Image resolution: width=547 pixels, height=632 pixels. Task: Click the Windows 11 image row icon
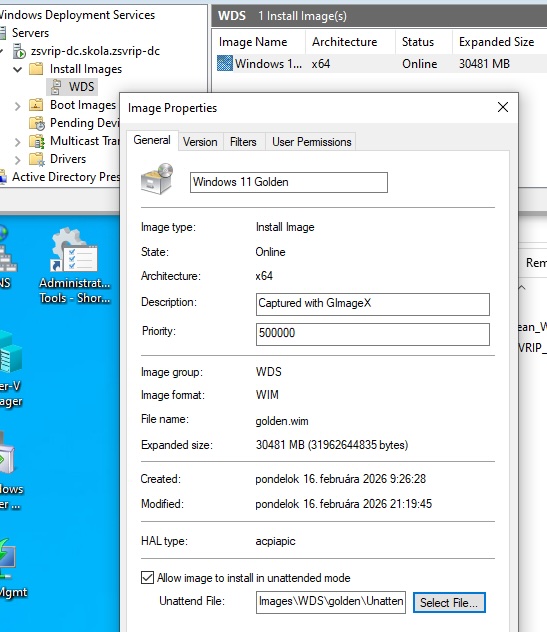225,63
